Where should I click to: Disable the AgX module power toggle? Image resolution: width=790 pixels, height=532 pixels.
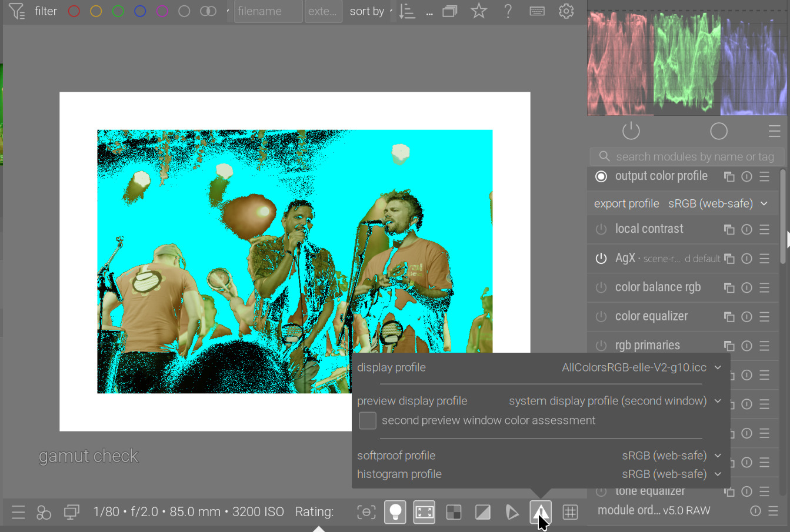(x=601, y=259)
